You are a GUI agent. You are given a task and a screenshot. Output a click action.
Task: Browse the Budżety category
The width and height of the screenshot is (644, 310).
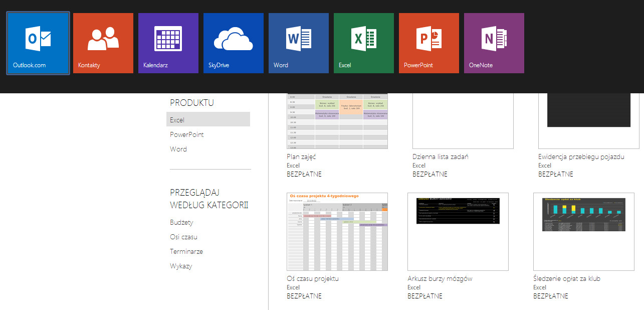[181, 223]
